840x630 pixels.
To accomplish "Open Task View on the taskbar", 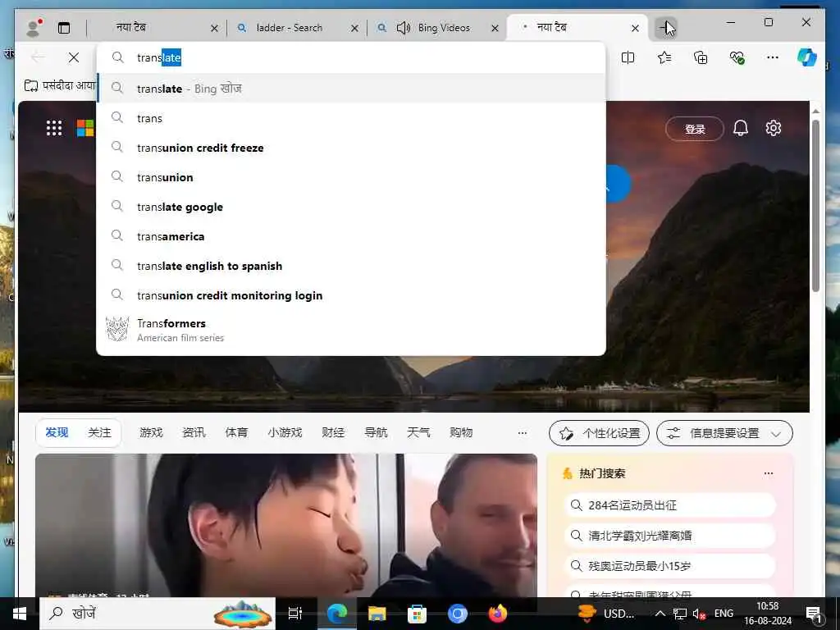I will [295, 614].
